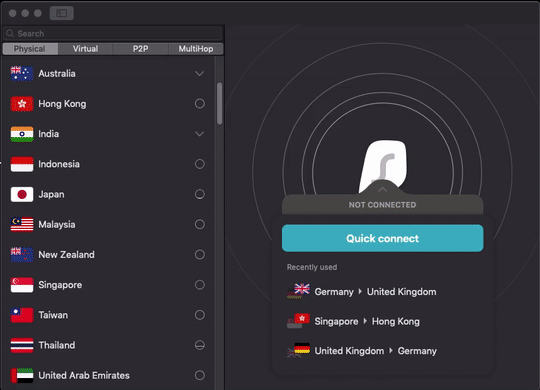Viewport: 540px width, 390px height.
Task: Click the India flag icon
Action: tap(22, 134)
